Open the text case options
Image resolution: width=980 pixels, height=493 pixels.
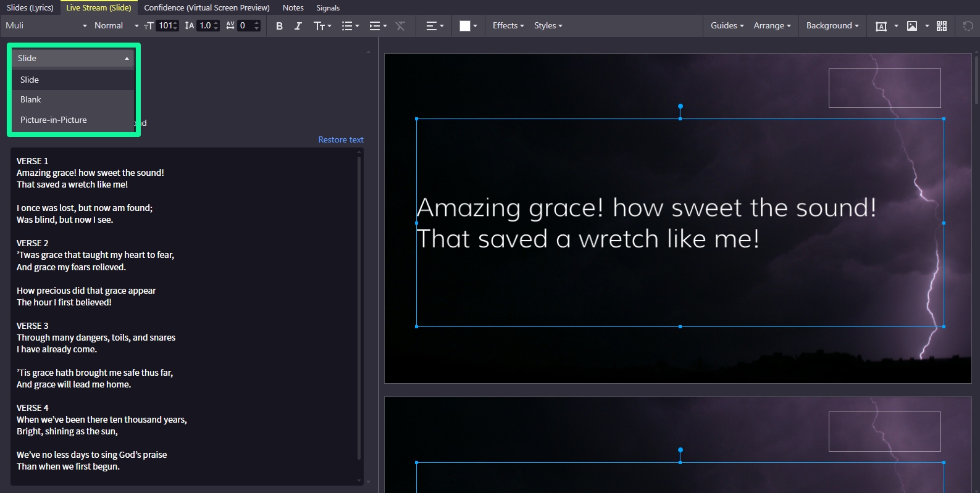click(x=322, y=26)
